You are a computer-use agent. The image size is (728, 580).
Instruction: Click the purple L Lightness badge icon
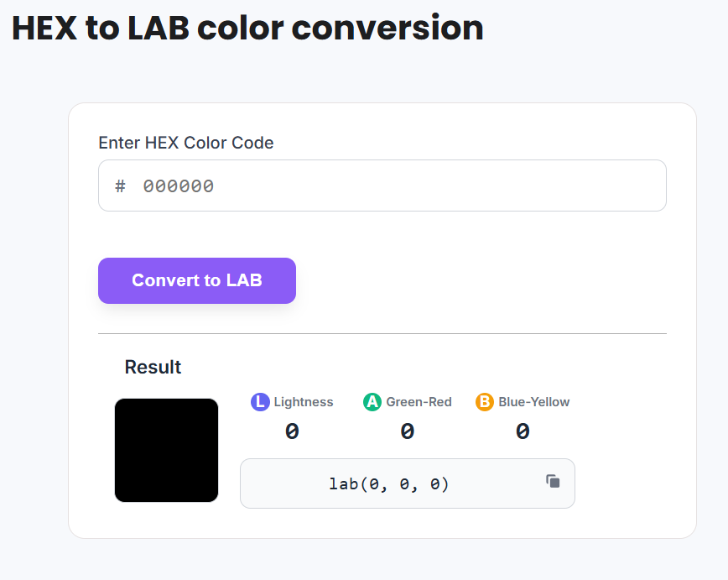click(260, 402)
